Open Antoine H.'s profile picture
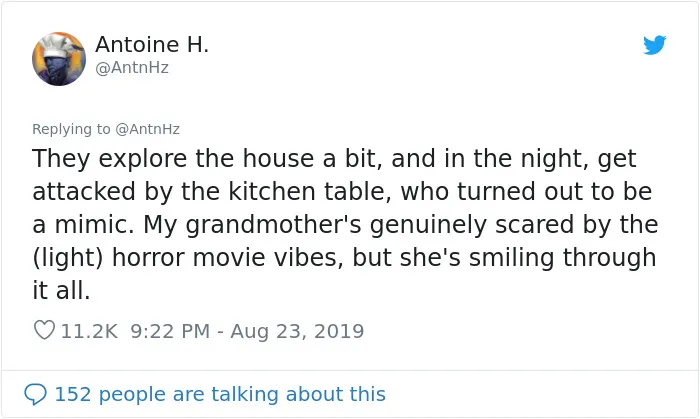Screen dimensions: 700x419 59,58
